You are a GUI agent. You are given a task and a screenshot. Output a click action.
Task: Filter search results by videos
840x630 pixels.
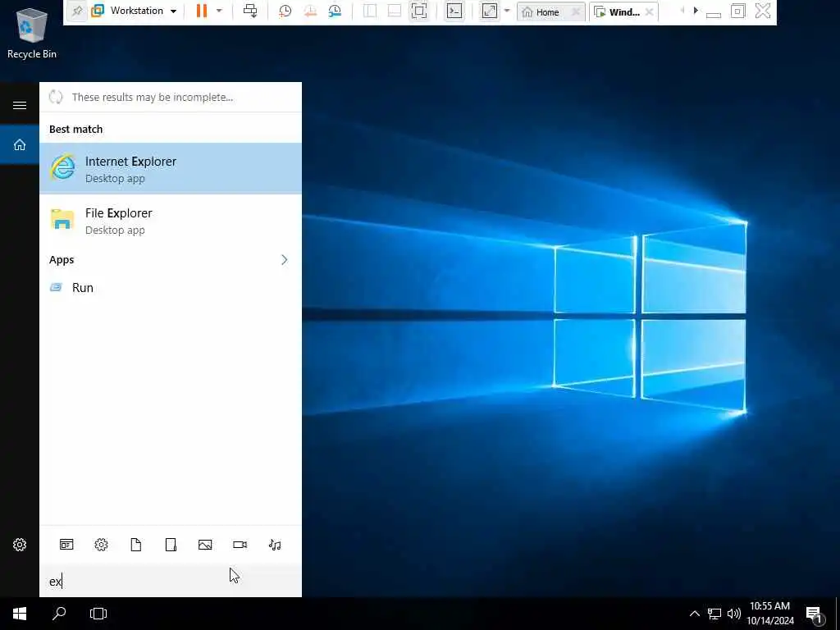240,545
